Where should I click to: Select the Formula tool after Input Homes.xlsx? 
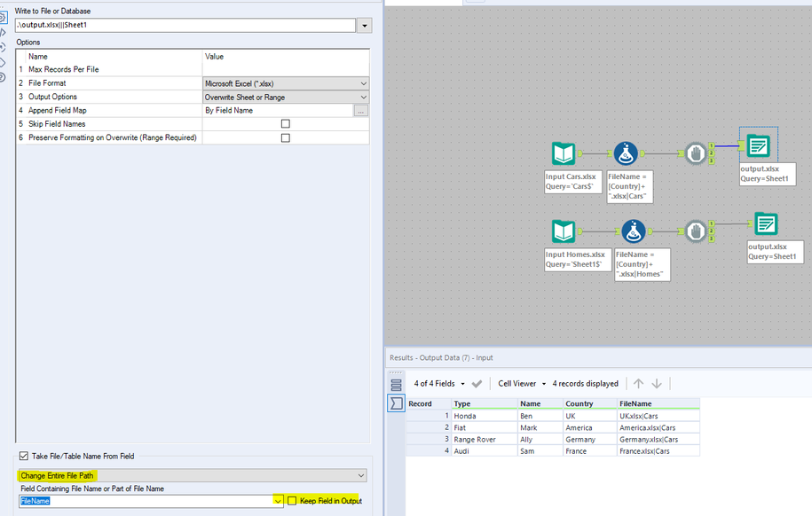pos(634,231)
